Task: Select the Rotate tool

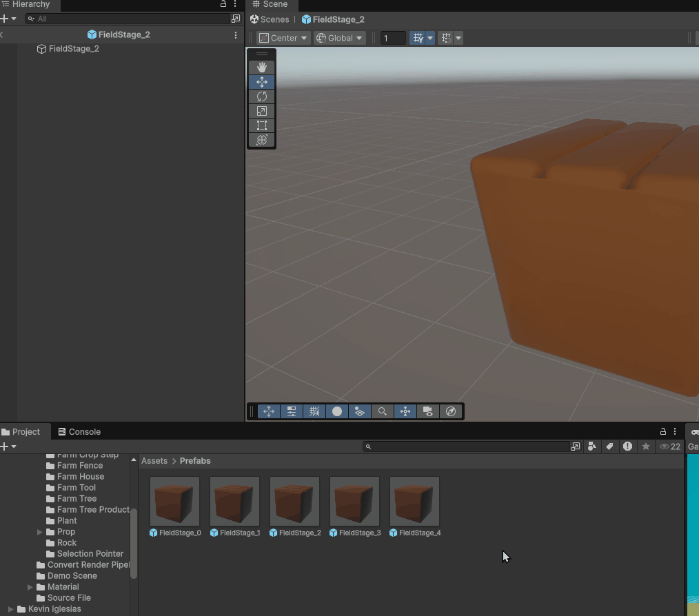Action: pos(262,96)
